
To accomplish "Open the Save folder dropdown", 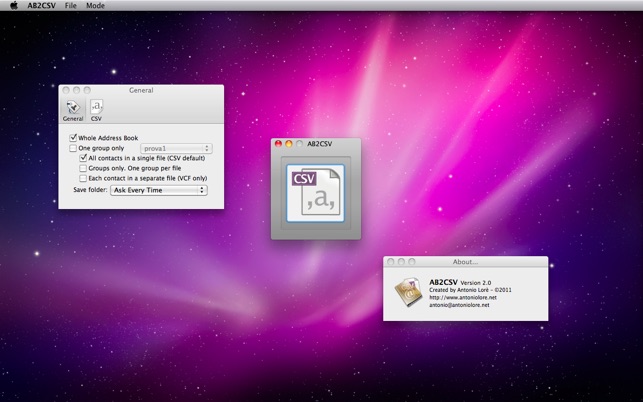I will (x=159, y=190).
